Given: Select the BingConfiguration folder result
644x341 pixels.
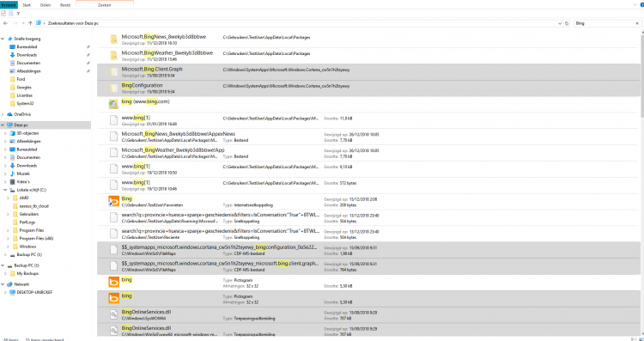Looking at the screenshot, I should coord(368,88).
